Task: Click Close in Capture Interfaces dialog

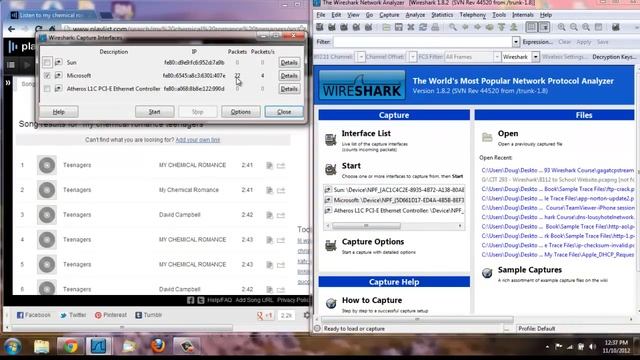Action: point(284,112)
